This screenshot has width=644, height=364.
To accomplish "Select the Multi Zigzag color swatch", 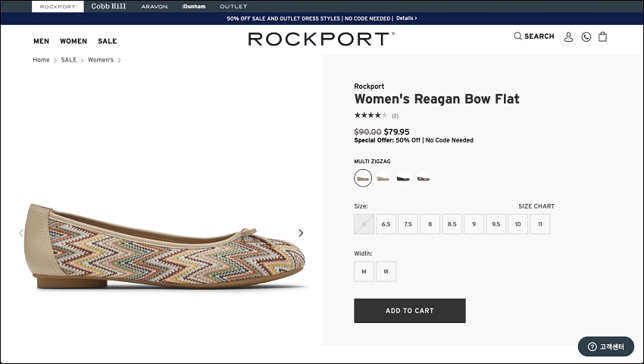I will point(363,178).
